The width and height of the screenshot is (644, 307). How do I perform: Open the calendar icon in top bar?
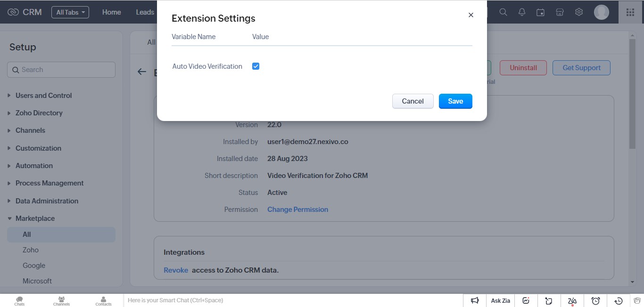tap(541, 12)
